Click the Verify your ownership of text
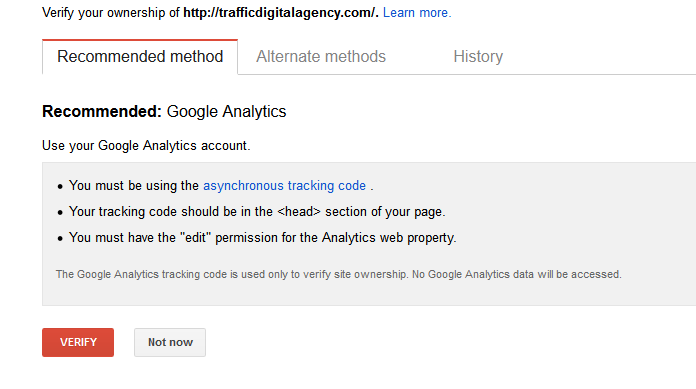Screen dimensions: 696x389 [111, 12]
